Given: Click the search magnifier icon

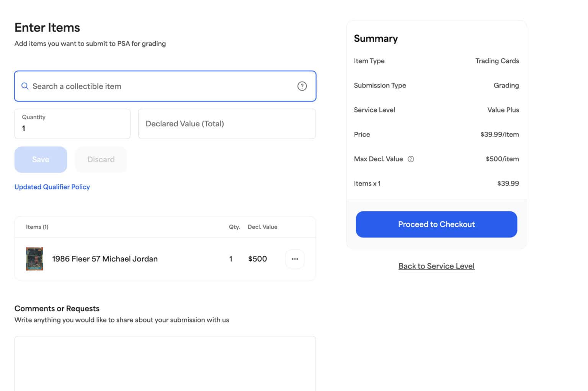Looking at the screenshot, I should tap(25, 86).
